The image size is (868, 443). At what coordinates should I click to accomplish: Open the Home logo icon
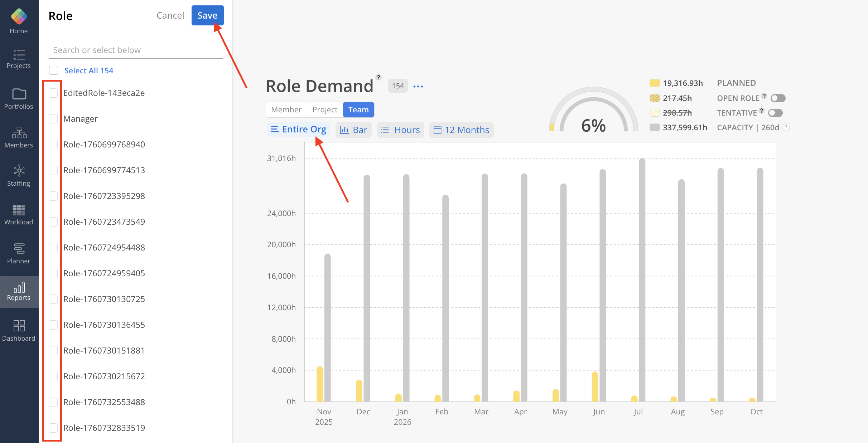point(19,17)
